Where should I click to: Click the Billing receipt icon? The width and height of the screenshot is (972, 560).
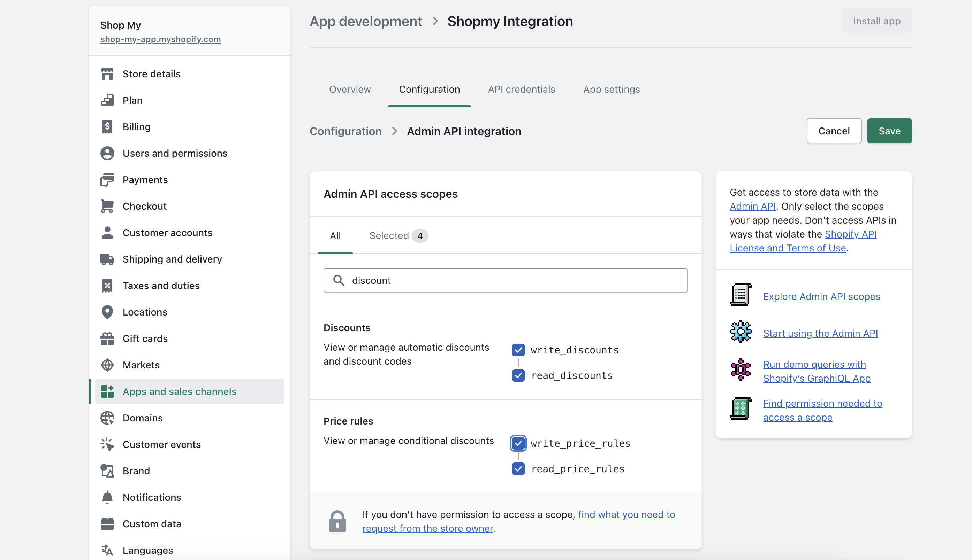coord(107,126)
